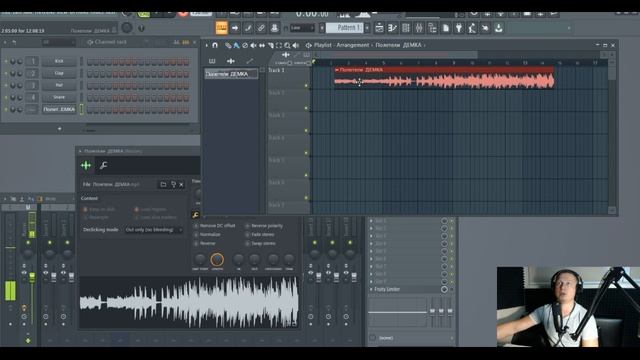Click the stamp icon in the main toolbar
Viewport: 640px width, 360px height.
click(274, 28)
